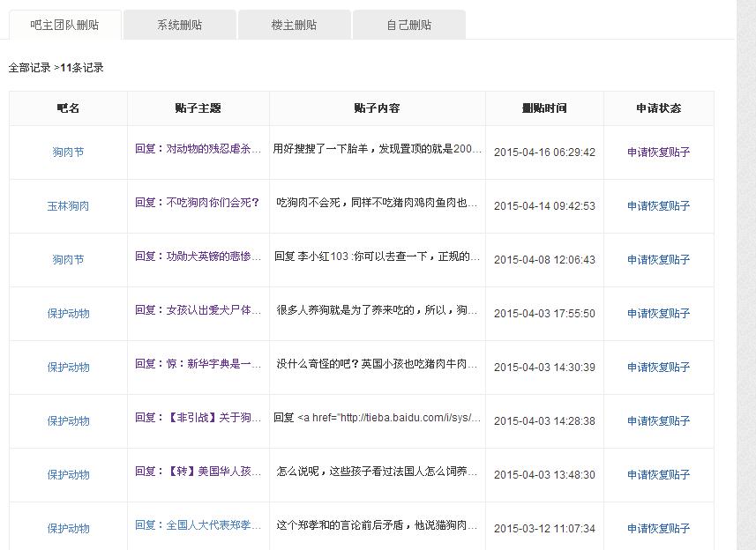
Task: Open 保护动物 link in 14:30:39 row
Action: tap(68, 368)
